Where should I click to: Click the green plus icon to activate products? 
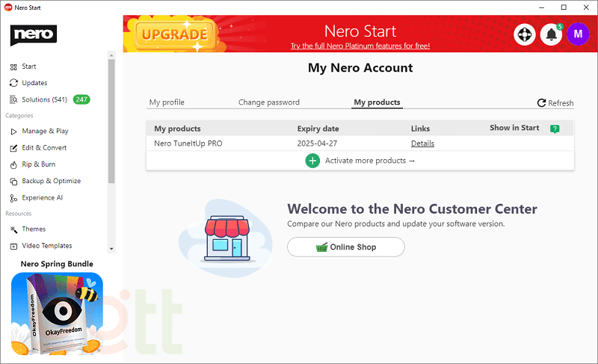pos(312,161)
